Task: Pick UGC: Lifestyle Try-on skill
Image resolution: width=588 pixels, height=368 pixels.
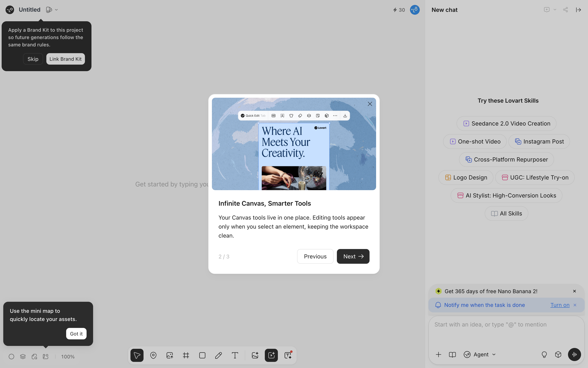Action: click(535, 177)
